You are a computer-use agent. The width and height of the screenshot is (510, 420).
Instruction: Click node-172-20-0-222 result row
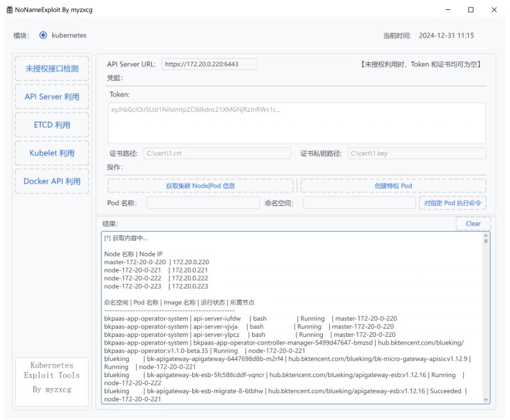156,279
